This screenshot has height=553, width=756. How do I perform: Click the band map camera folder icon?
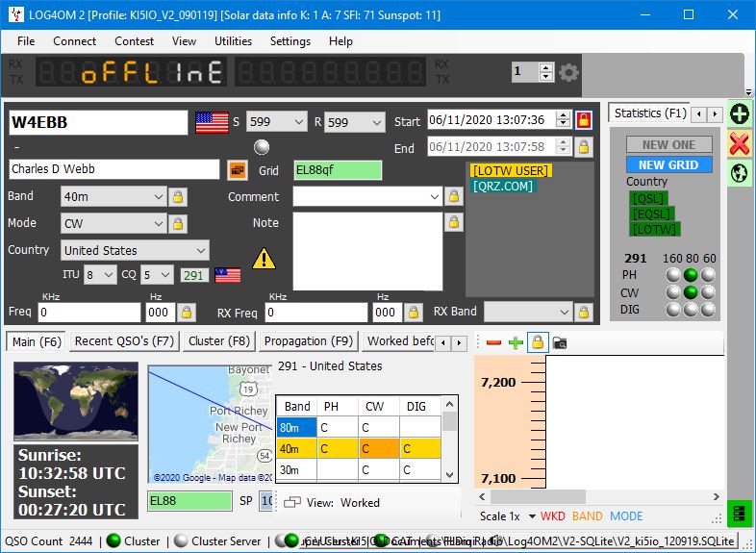(560, 343)
